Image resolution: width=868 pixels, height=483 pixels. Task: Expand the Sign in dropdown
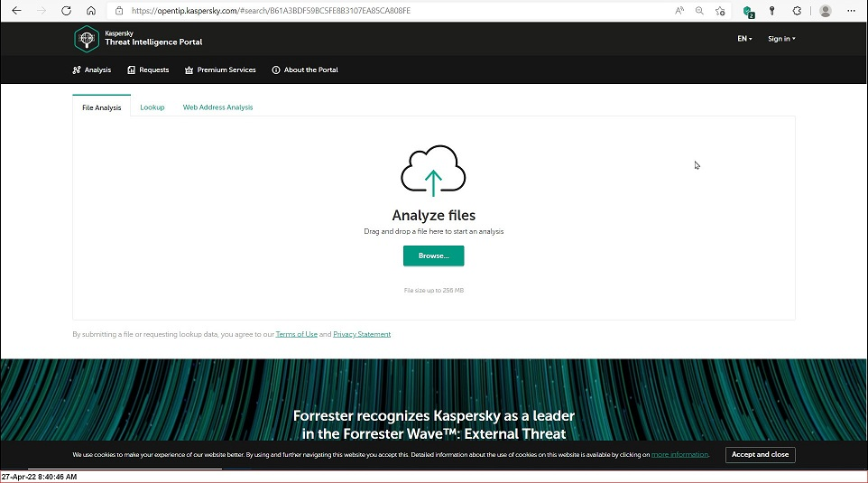click(x=781, y=39)
